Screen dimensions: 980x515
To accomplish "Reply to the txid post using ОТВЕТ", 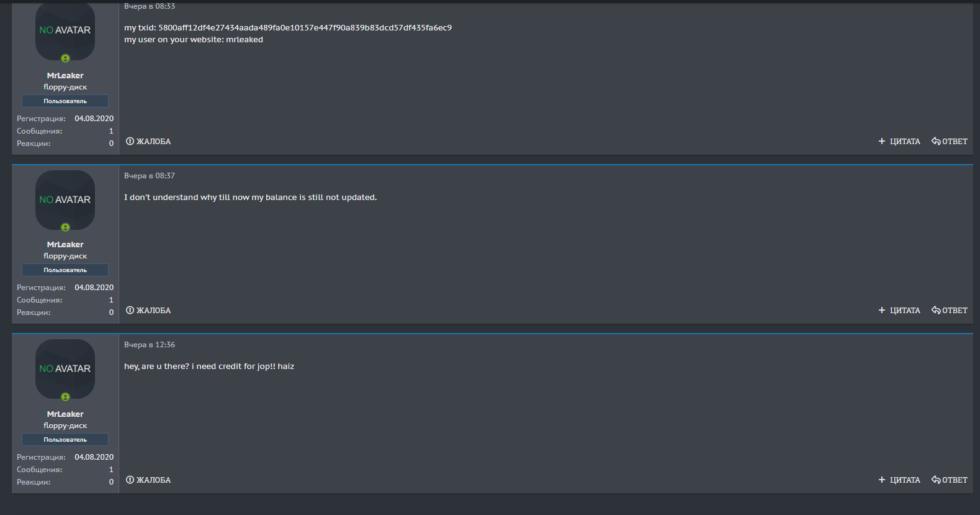I will tap(950, 142).
